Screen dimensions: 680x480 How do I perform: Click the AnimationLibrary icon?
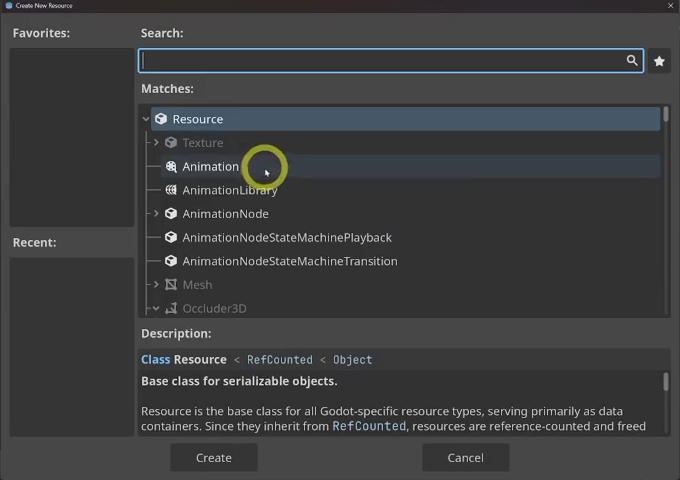pyautogui.click(x=171, y=190)
